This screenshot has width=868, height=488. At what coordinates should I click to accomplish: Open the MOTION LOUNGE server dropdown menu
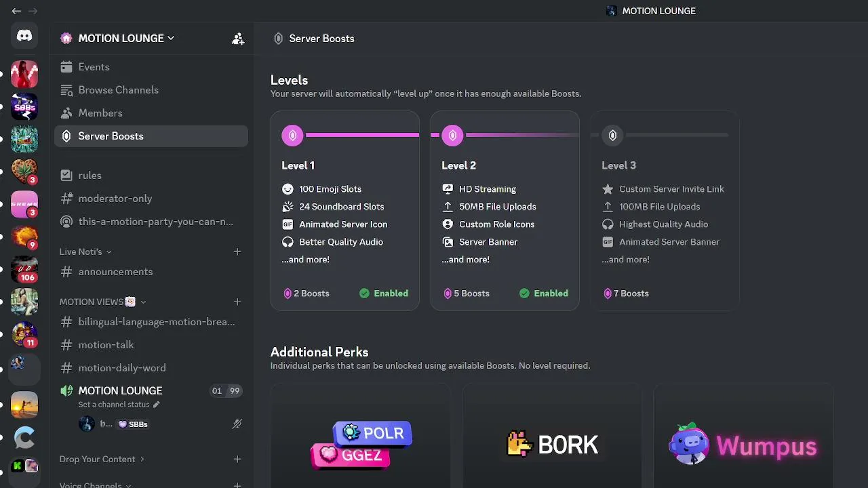126,39
